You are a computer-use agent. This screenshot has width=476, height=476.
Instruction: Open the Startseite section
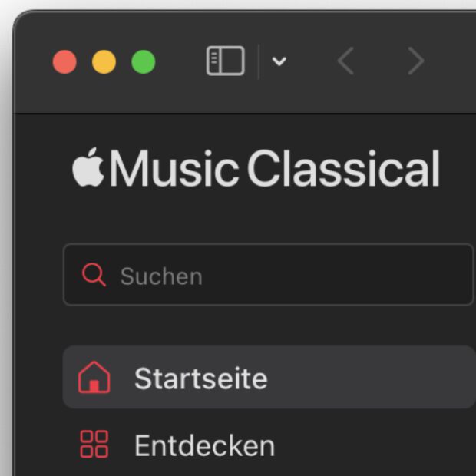coord(200,378)
